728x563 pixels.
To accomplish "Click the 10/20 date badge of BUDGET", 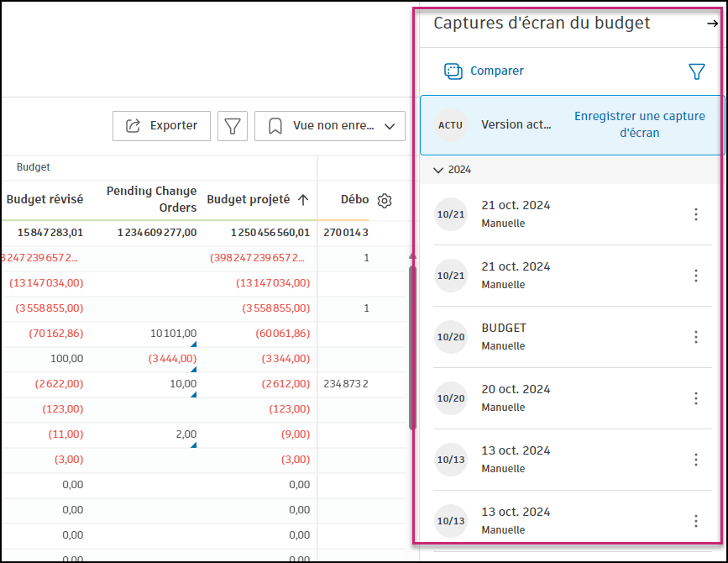I will click(451, 337).
